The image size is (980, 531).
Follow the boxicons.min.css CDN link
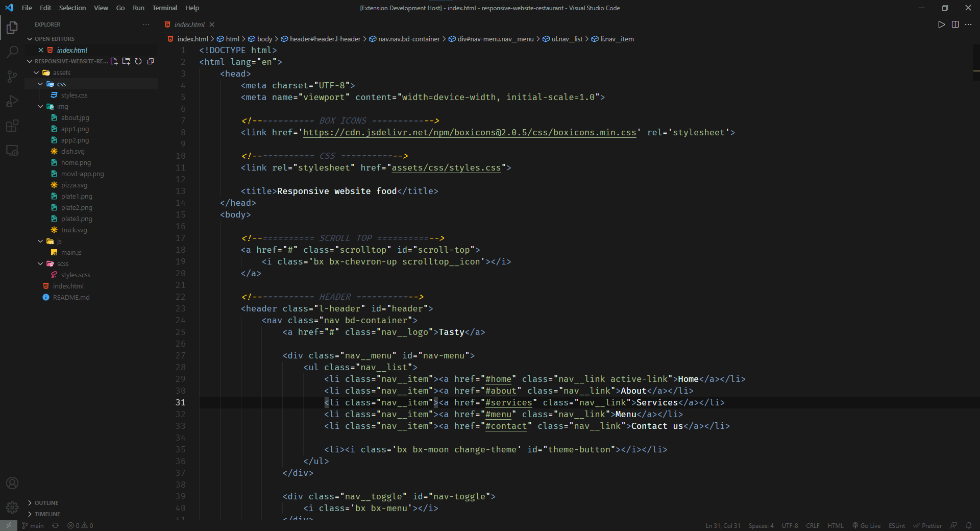(x=470, y=133)
